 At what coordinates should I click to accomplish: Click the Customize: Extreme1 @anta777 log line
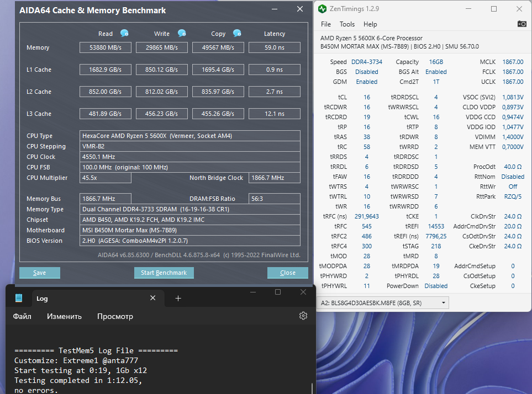76,360
